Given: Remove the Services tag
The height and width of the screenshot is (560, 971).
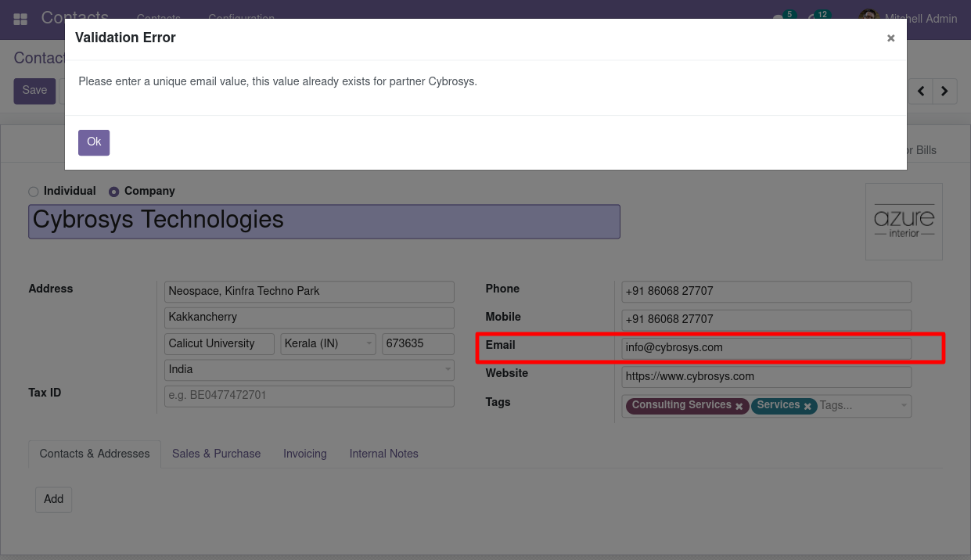Looking at the screenshot, I should point(807,407).
